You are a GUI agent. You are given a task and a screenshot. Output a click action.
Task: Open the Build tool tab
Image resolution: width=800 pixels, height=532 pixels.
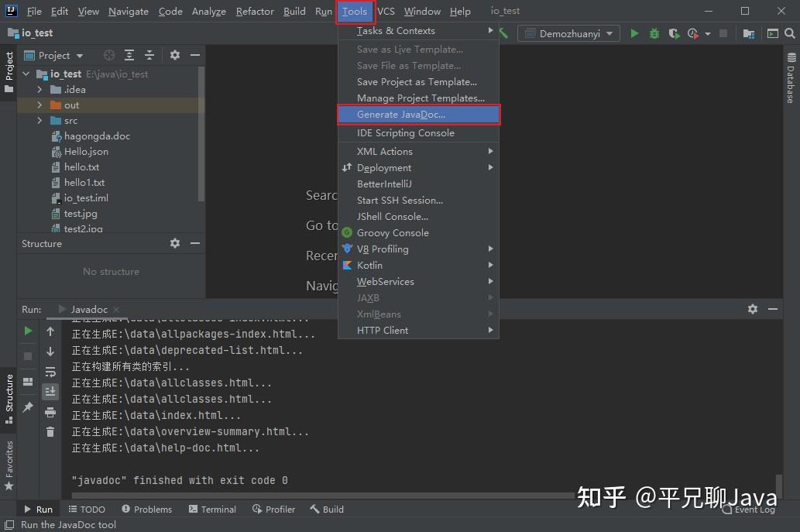327,509
